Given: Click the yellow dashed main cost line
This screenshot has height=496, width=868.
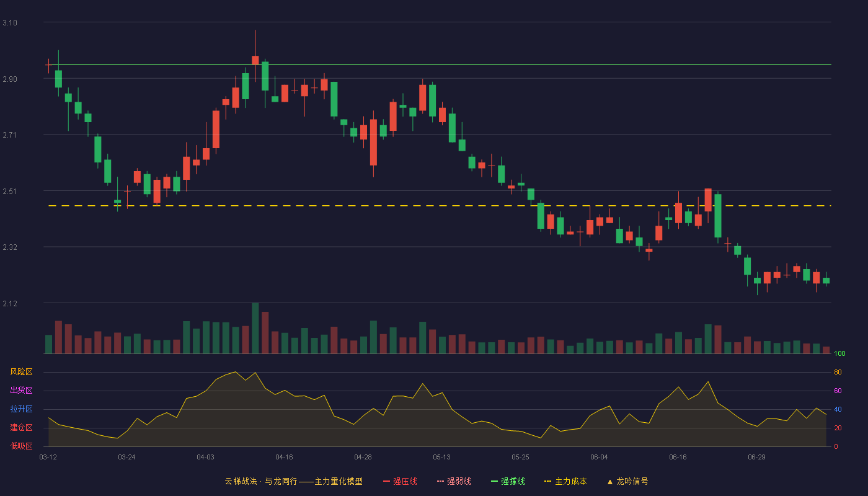Looking at the screenshot, I should (439, 206).
